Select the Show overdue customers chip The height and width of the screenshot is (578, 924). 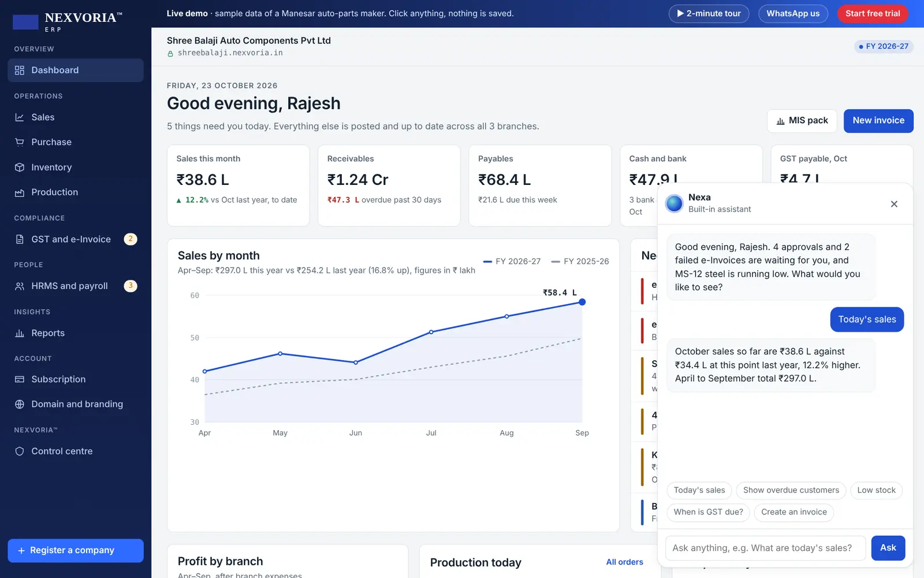click(x=791, y=490)
